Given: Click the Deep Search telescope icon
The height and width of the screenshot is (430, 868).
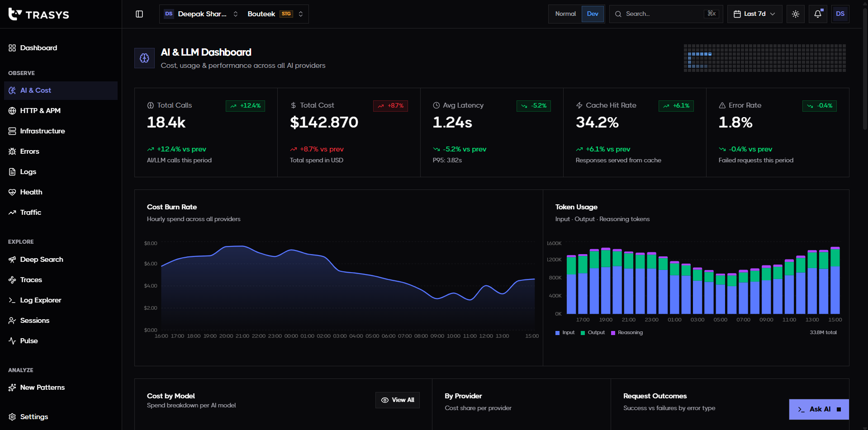Looking at the screenshot, I should 12,260.
